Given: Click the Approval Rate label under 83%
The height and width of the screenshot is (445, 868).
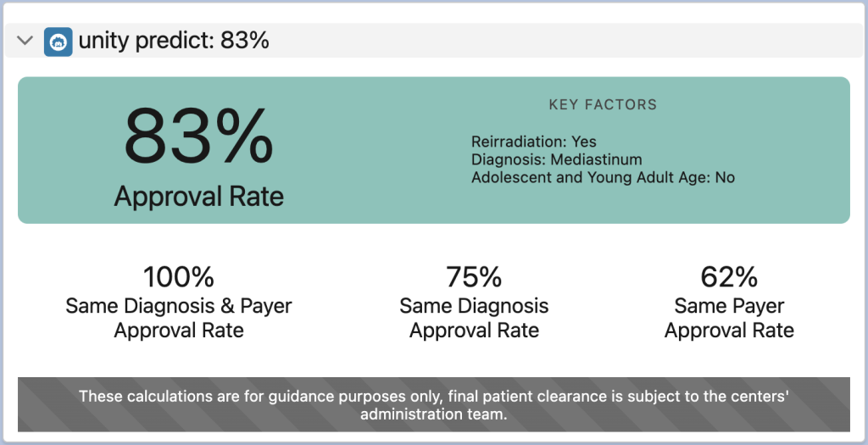Looking at the screenshot, I should [x=199, y=197].
